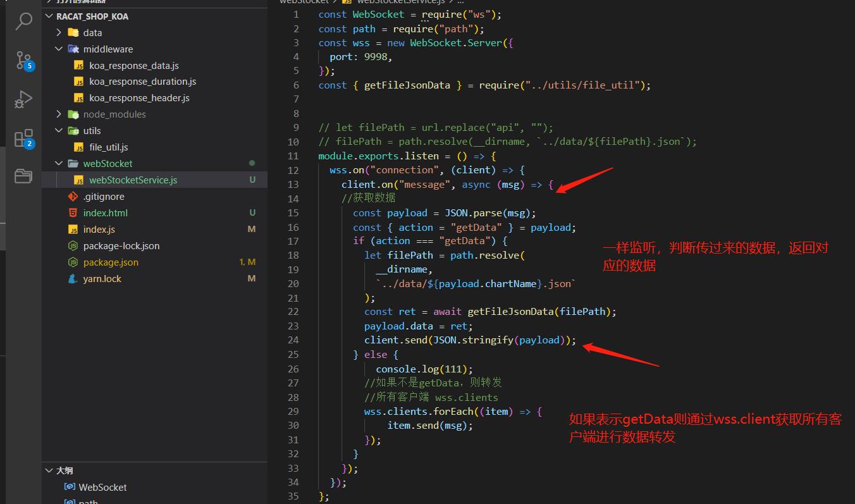Screen dimensions: 855x504
Task: Open Source Control view with 5 badge
Action: (23, 61)
